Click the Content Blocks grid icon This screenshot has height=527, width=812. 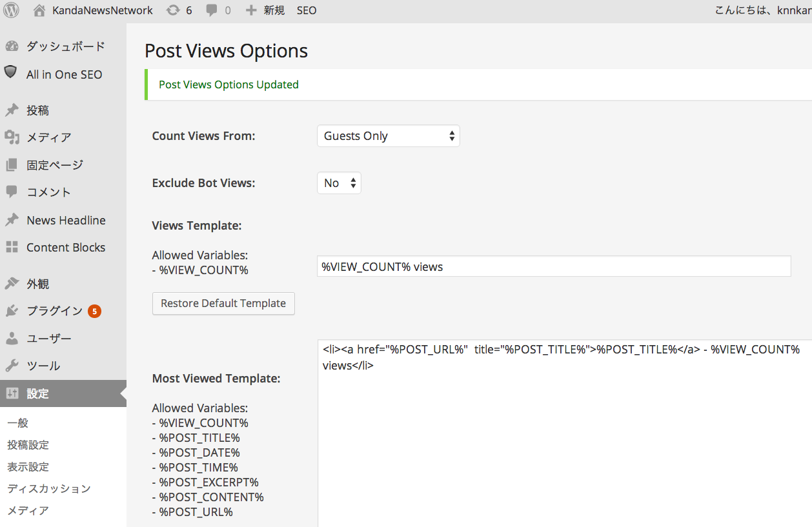pos(12,247)
